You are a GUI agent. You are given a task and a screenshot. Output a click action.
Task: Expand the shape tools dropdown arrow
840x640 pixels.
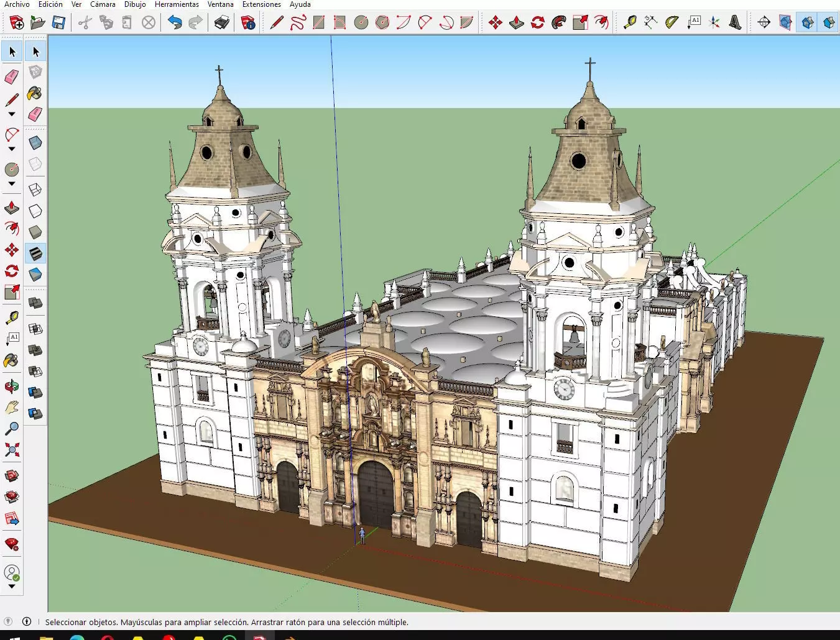tap(11, 184)
